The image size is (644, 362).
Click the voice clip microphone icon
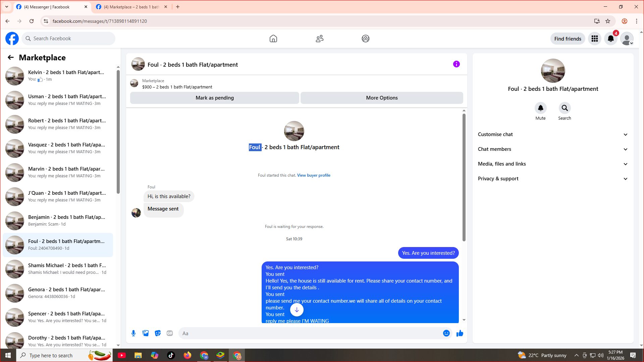tap(133, 333)
